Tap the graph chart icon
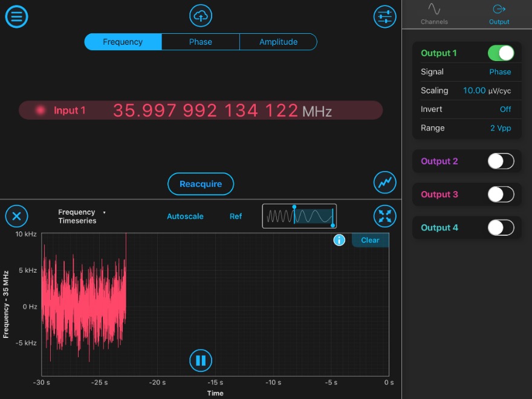 384,183
